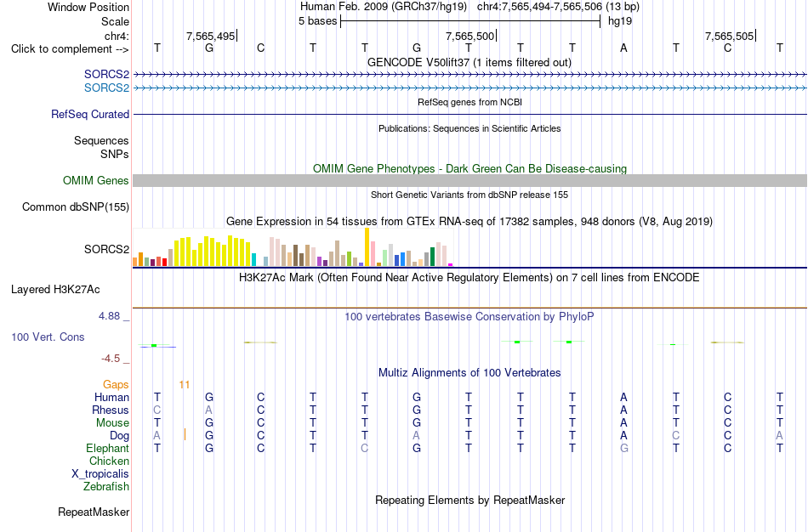Click the orange '11' gaps value
The width and height of the screenshot is (808, 532).
[x=185, y=385]
